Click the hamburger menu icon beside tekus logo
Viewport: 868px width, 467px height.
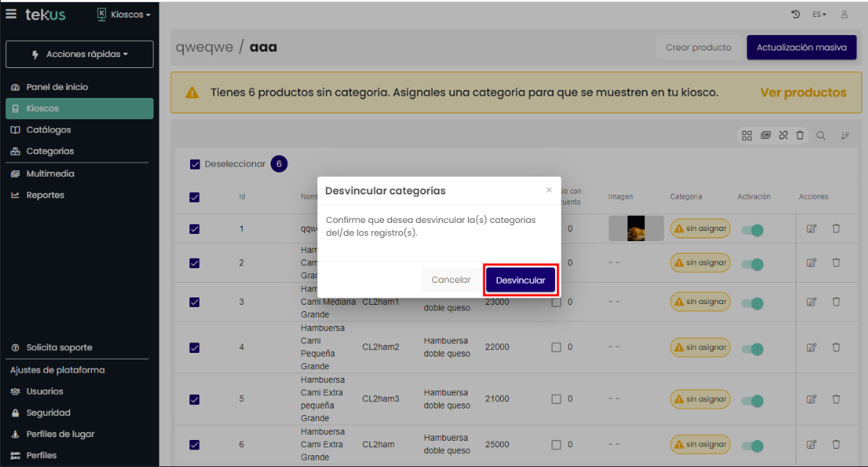tap(11, 14)
